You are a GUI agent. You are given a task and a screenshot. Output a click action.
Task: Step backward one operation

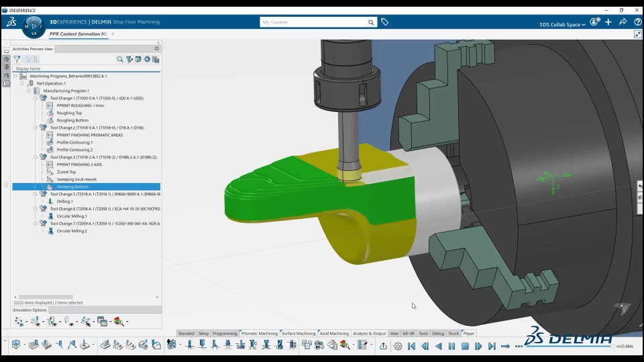[x=425, y=347]
